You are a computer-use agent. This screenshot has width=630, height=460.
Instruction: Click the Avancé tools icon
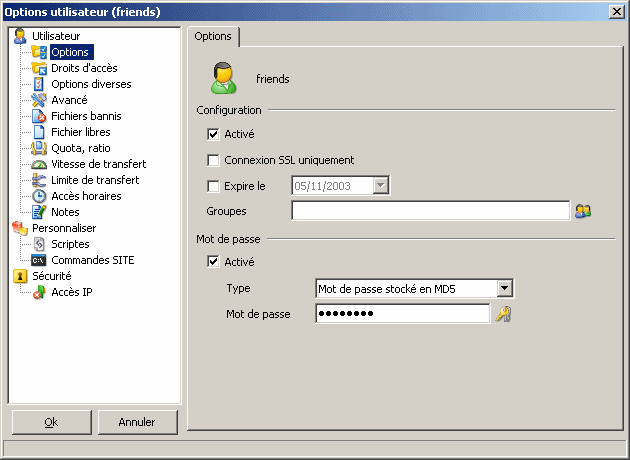39,100
